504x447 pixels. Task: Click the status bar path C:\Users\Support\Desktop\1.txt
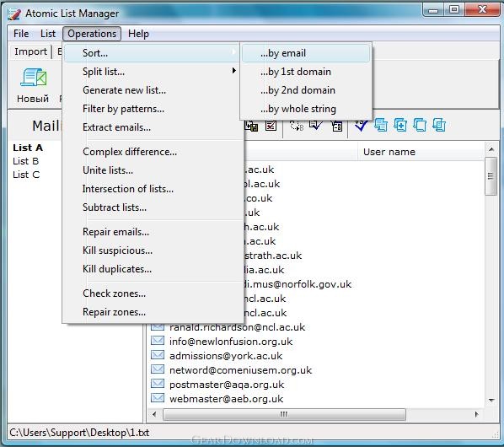[x=79, y=433]
